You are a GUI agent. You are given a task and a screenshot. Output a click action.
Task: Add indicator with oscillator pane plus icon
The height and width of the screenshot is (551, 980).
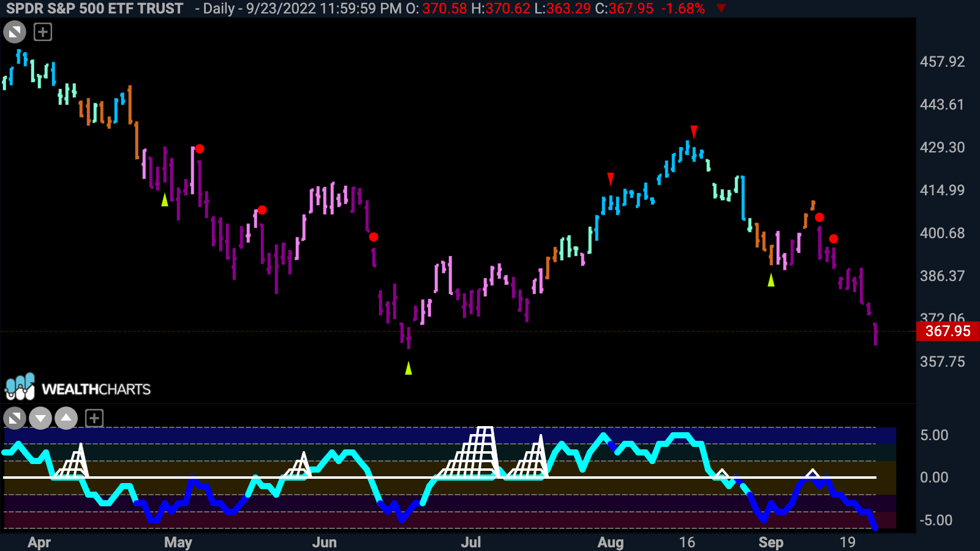[x=94, y=419]
